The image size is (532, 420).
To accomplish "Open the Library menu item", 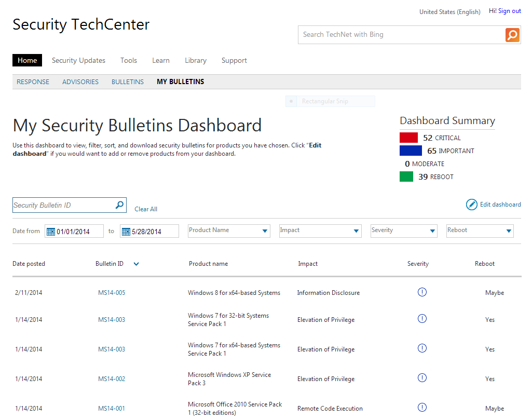I will pos(196,60).
